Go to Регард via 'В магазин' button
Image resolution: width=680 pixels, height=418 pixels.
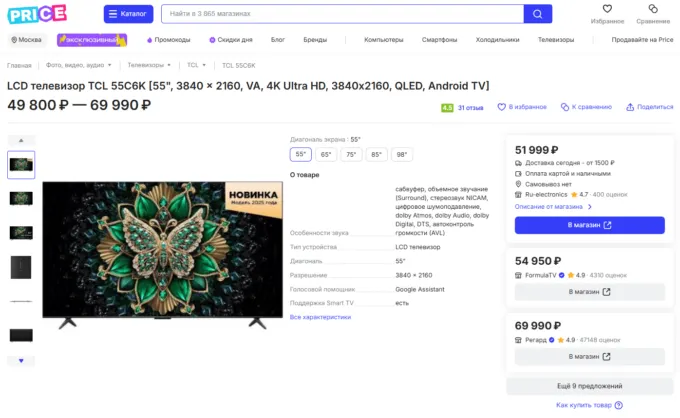coord(589,356)
